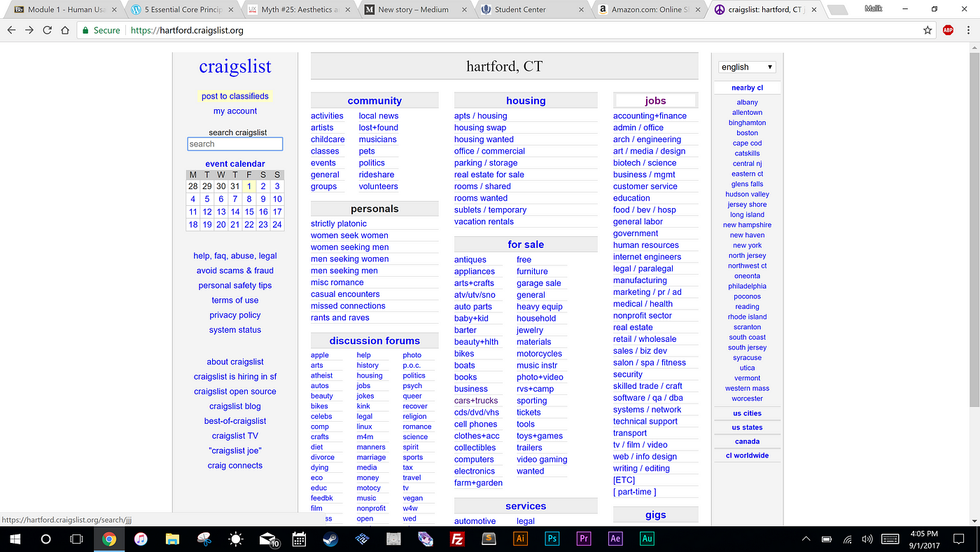The width and height of the screenshot is (980, 552).
Task: Click the browser address bar URL
Action: [187, 30]
